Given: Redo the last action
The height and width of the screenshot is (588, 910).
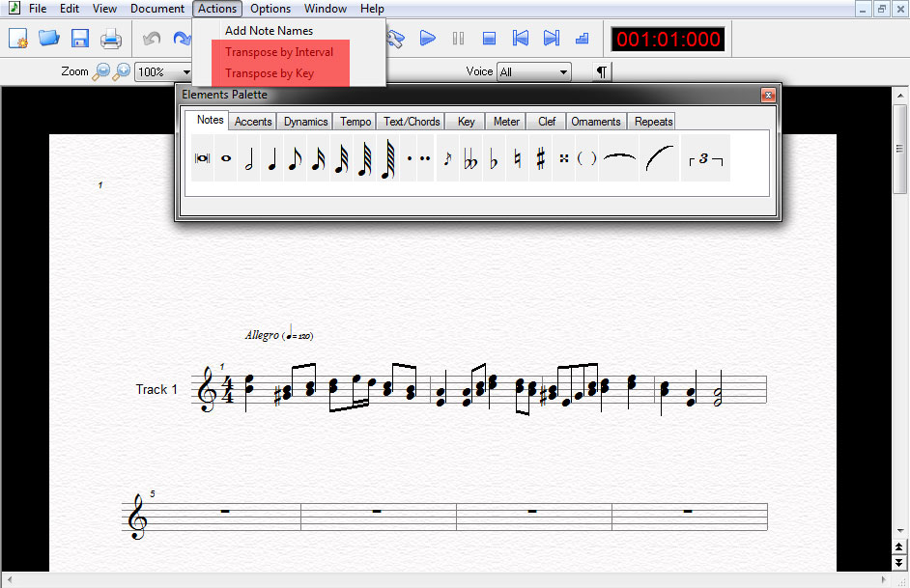Looking at the screenshot, I should click(182, 39).
